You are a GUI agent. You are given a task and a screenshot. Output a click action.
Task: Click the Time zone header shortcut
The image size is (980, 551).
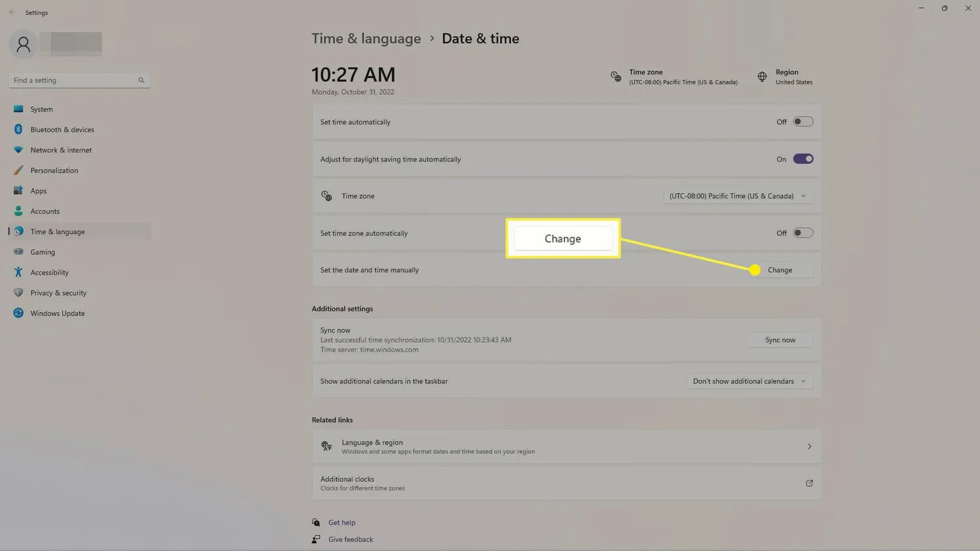tap(674, 77)
